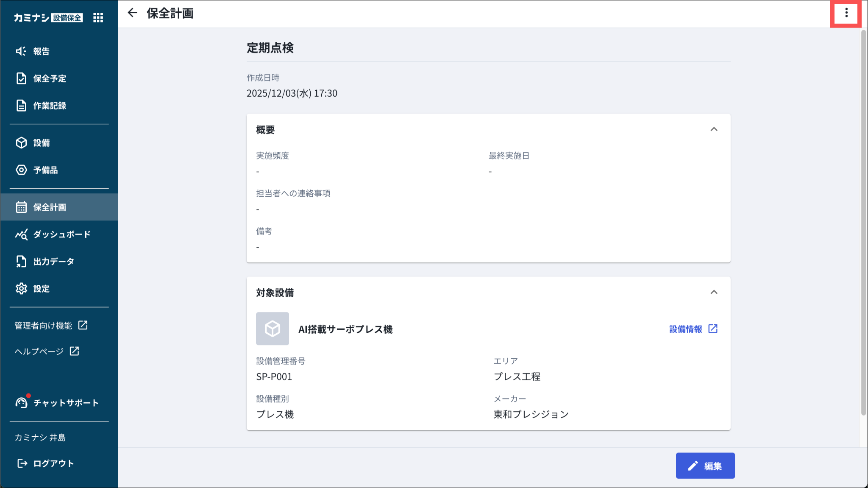Open 管理者向け機能 external link

(x=51, y=326)
